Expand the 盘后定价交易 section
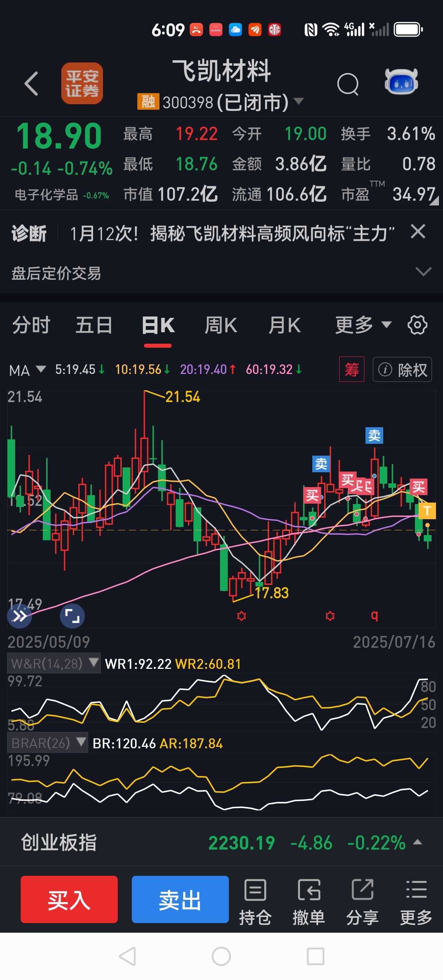 click(423, 272)
